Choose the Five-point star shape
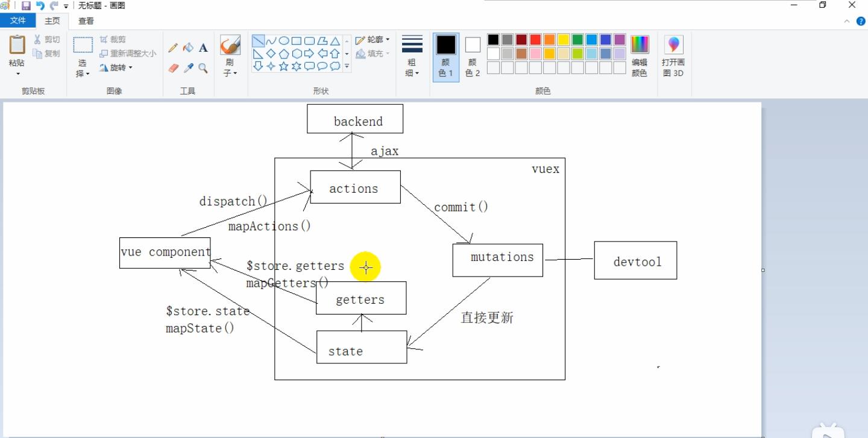The image size is (868, 438). 284,66
